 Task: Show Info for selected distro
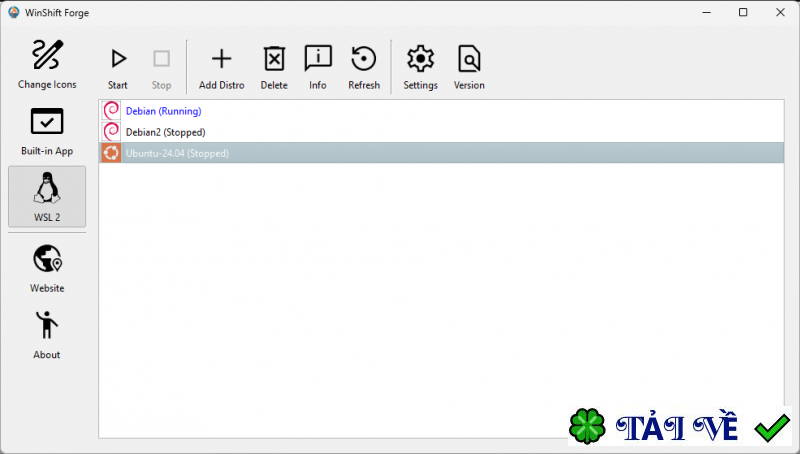coord(318,67)
